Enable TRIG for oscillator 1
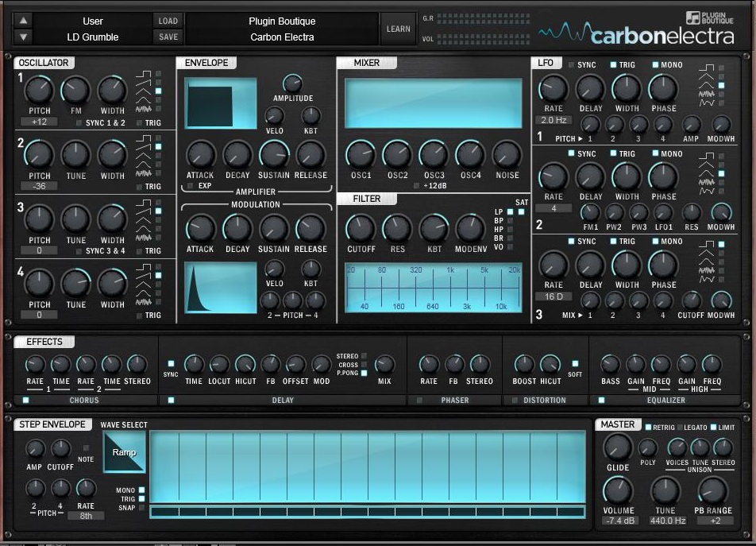Viewport: 756px width, 546px height. pos(139,123)
